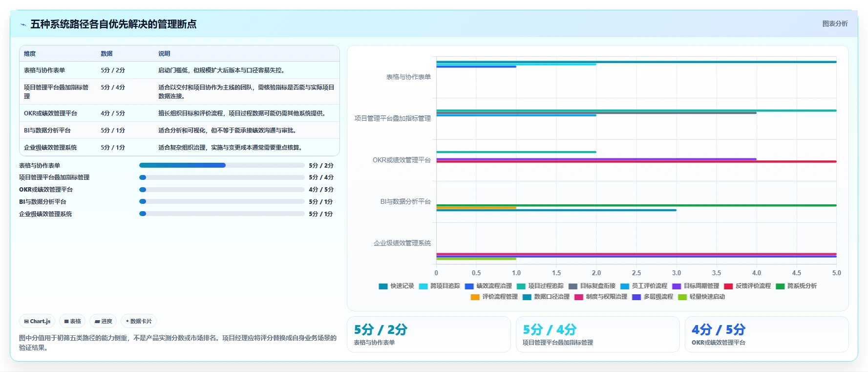The image size is (868, 372).
Task: Open the 4分 / 5分 OKR或绩效管理平台 card
Action: (766, 334)
